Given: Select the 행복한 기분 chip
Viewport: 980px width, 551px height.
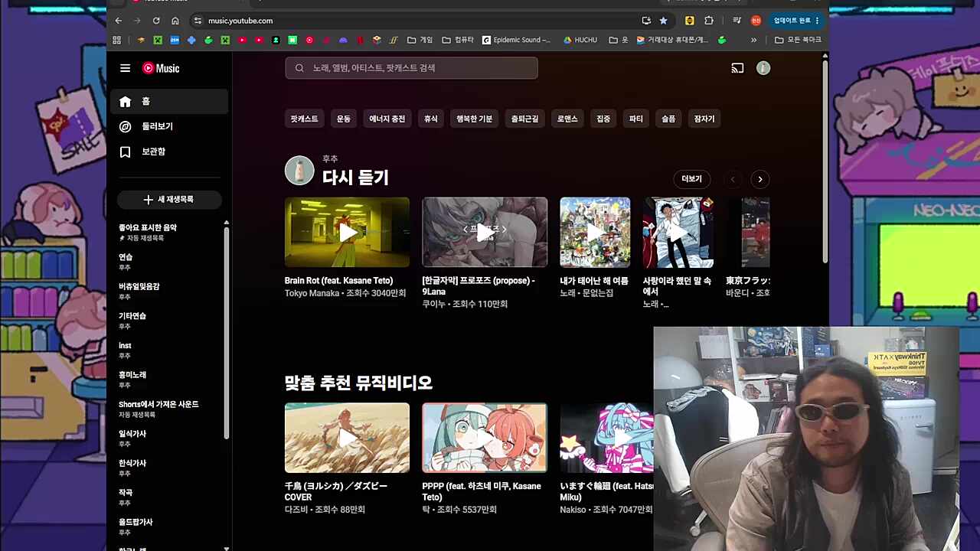Looking at the screenshot, I should [475, 119].
